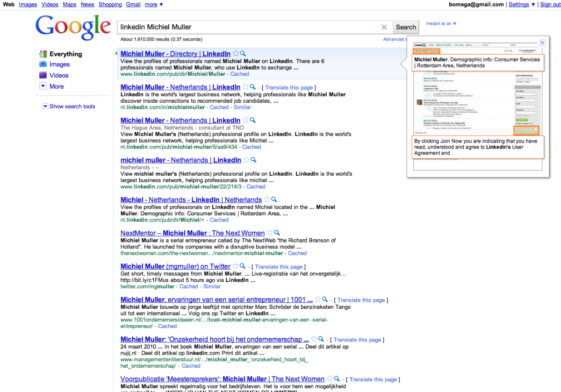Star the Michiel Muller - Directory result
Screen dimensions: 561x392
(x=236, y=54)
